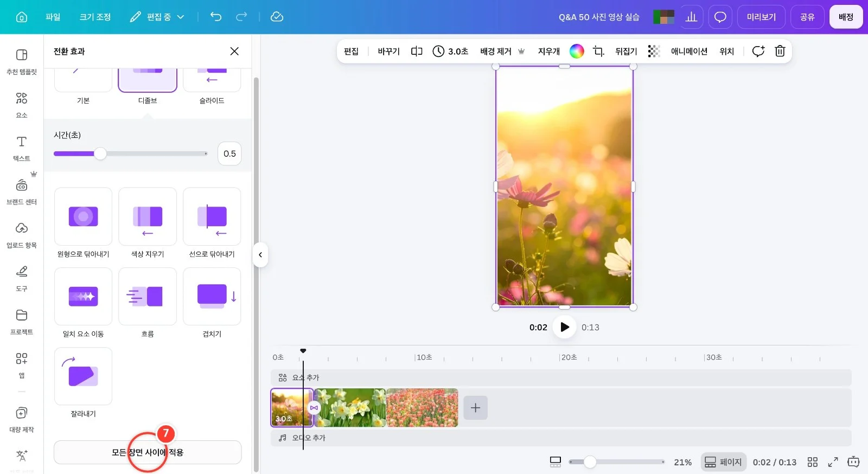Undo the last action
This screenshot has height=474, width=868.
point(216,17)
